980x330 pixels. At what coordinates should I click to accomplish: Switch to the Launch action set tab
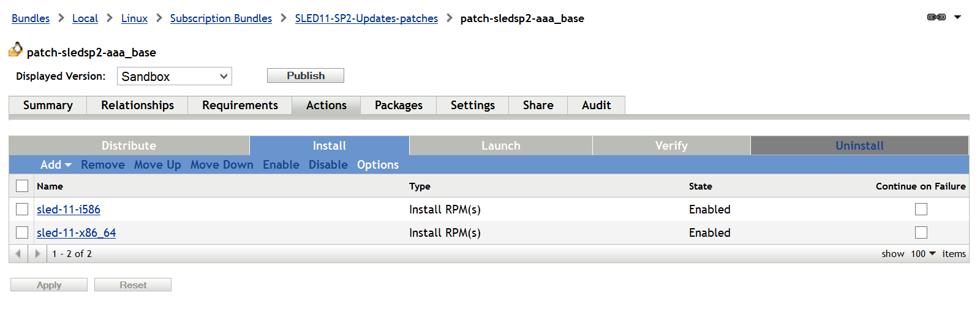500,145
